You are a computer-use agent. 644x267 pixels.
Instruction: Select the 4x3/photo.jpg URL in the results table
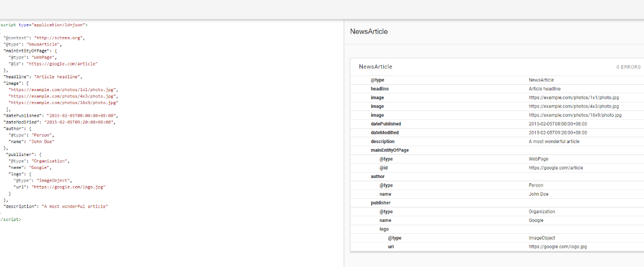[574, 106]
